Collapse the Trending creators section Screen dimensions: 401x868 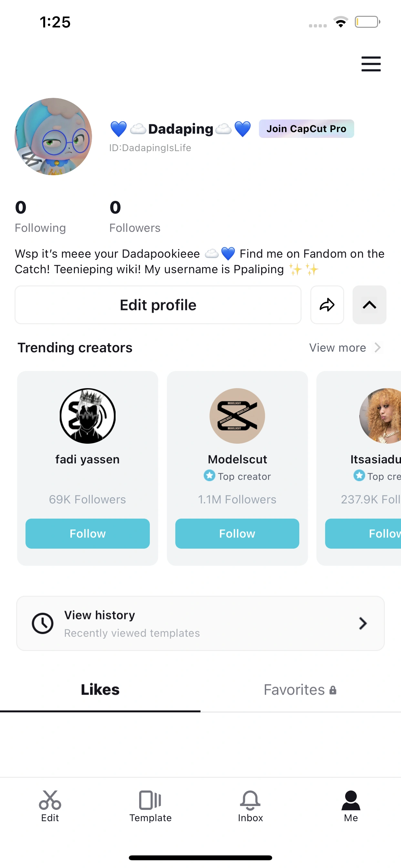tap(369, 305)
